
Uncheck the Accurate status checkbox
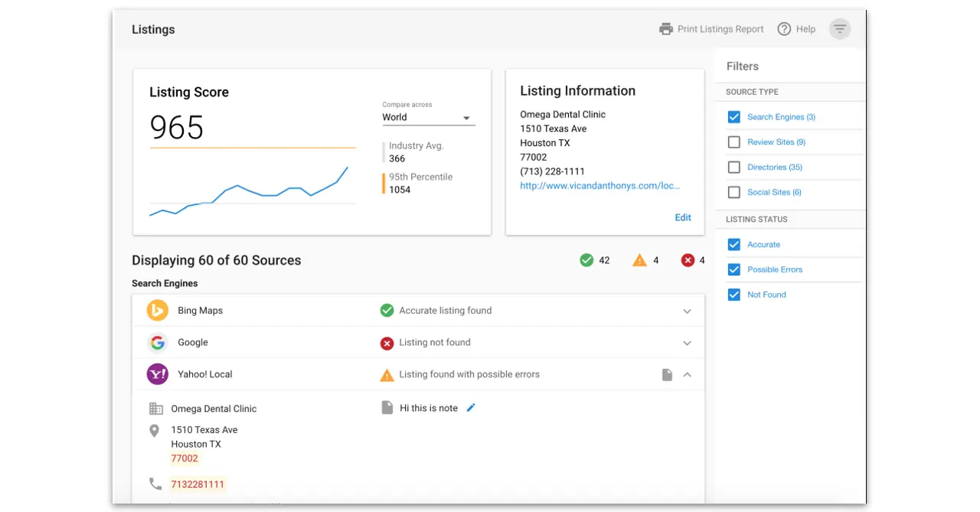(734, 244)
